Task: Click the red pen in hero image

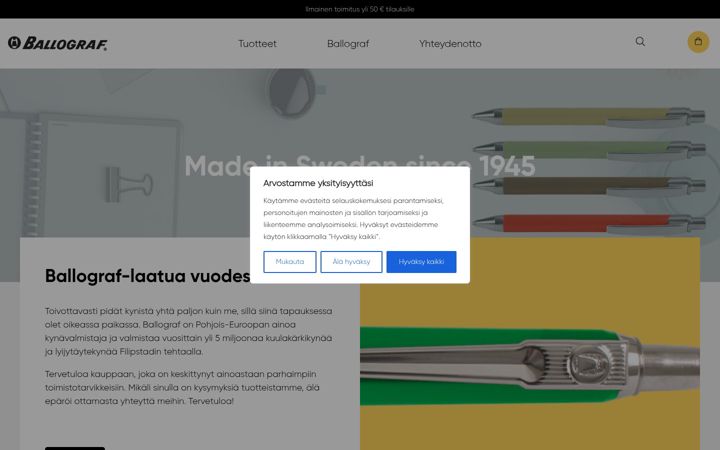Action: [589, 223]
